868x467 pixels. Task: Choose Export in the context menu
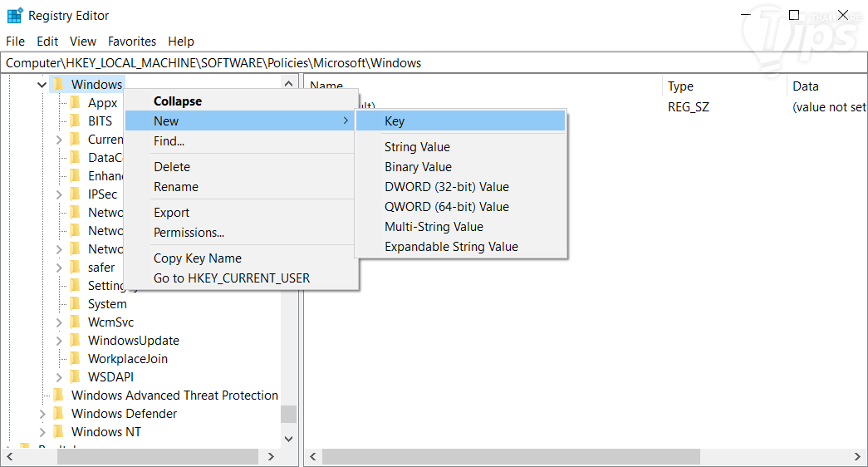click(x=240, y=213)
